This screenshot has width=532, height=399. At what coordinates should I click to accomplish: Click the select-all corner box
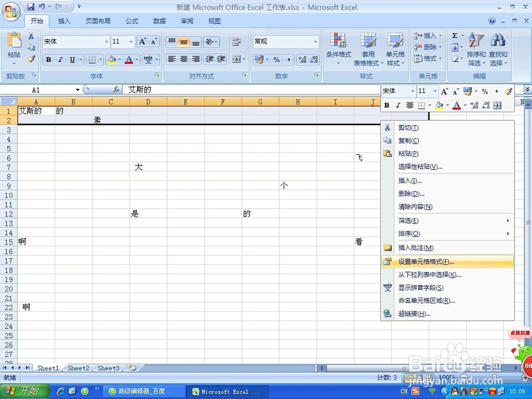pyautogui.click(x=9, y=102)
